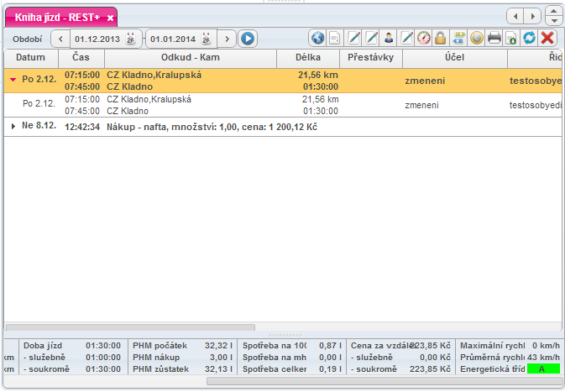The image size is (565, 392).
Task: Go to next period with right arrow
Action: coord(227,39)
